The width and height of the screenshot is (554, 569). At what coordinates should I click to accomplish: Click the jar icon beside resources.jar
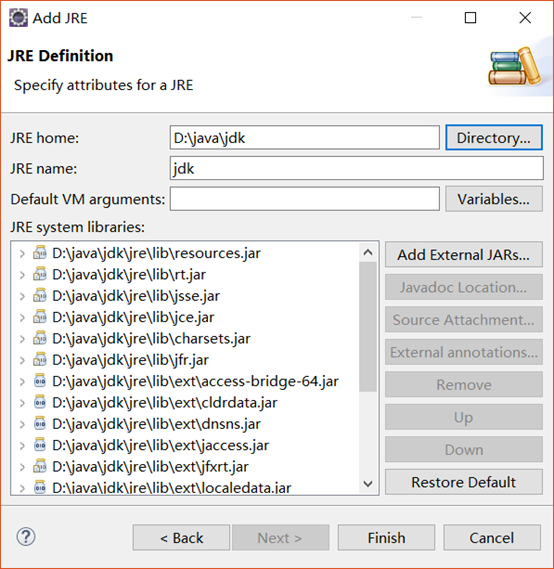pos(40,253)
